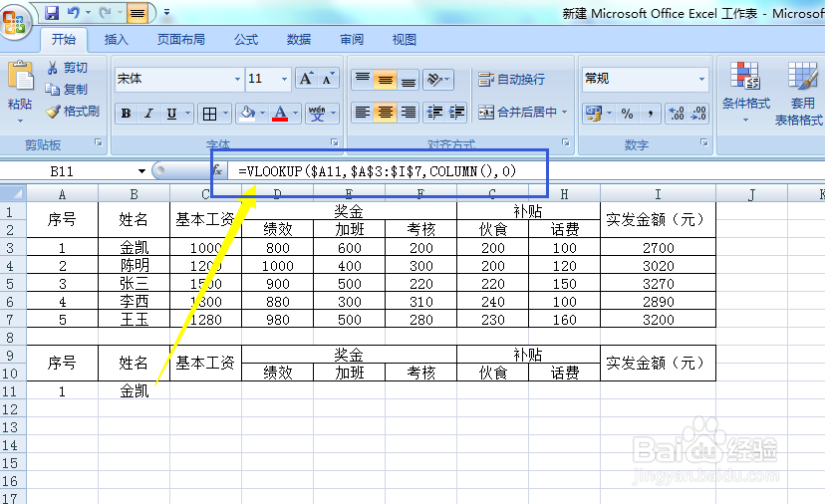Customize quick access toolbar dropdown
The image size is (825, 504).
[166, 13]
